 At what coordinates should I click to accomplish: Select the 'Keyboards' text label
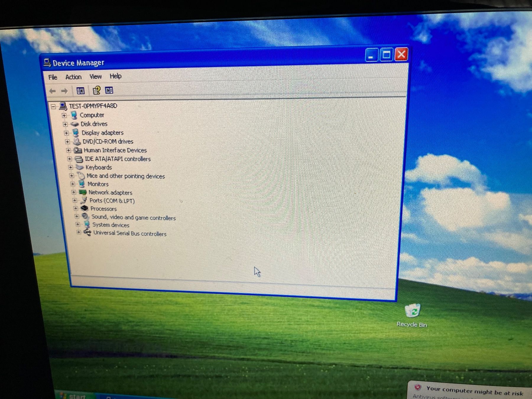tap(99, 167)
